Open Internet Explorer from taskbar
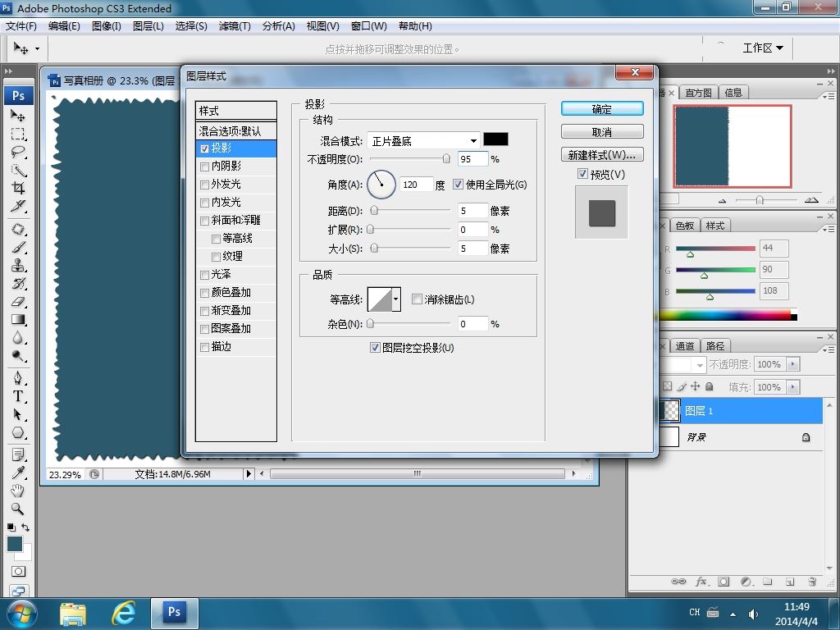 (123, 613)
